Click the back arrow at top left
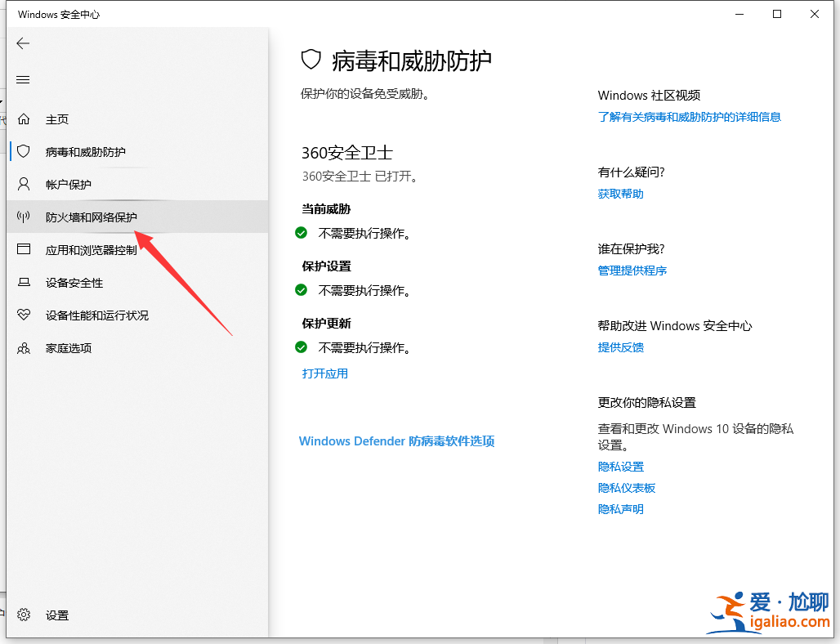840x644 pixels. click(x=23, y=43)
